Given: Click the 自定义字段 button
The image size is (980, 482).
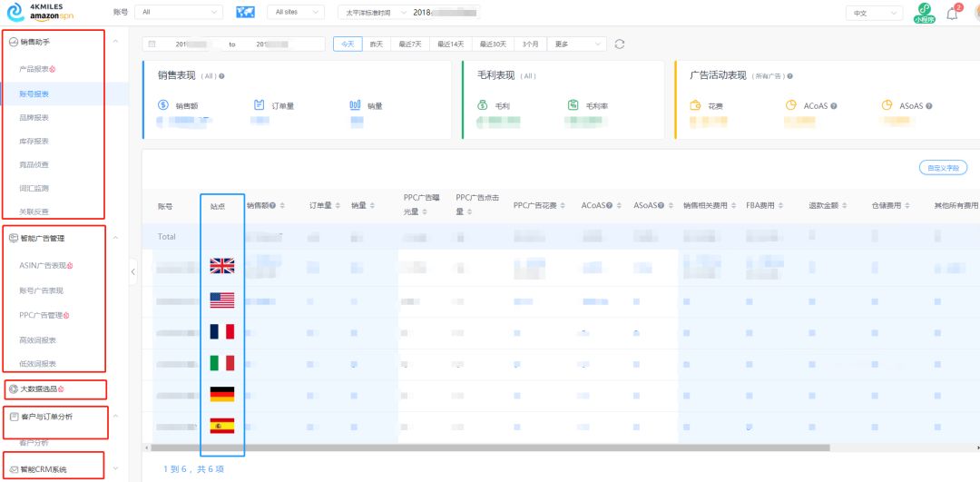Looking at the screenshot, I should [x=943, y=168].
